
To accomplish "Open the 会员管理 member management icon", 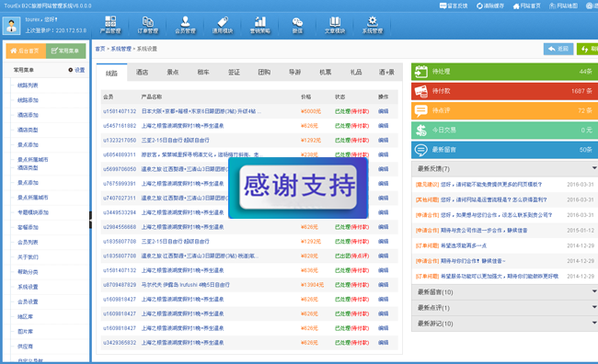I will (185, 25).
